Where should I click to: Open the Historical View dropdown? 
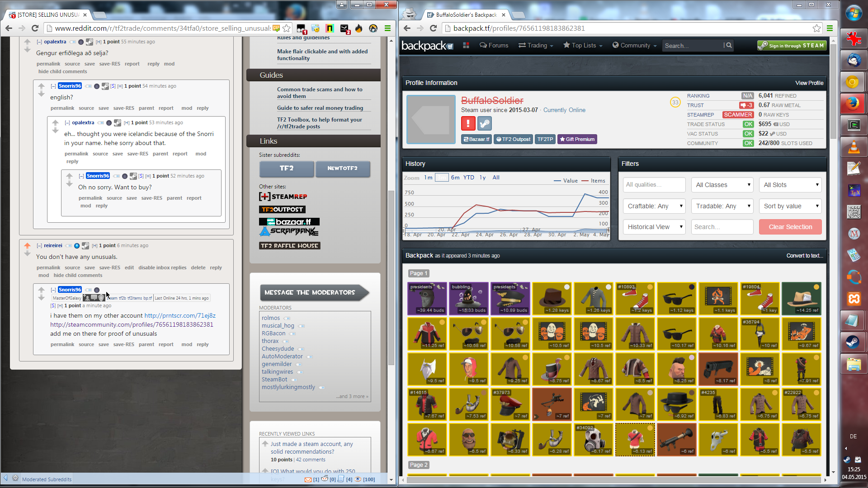[x=654, y=227]
